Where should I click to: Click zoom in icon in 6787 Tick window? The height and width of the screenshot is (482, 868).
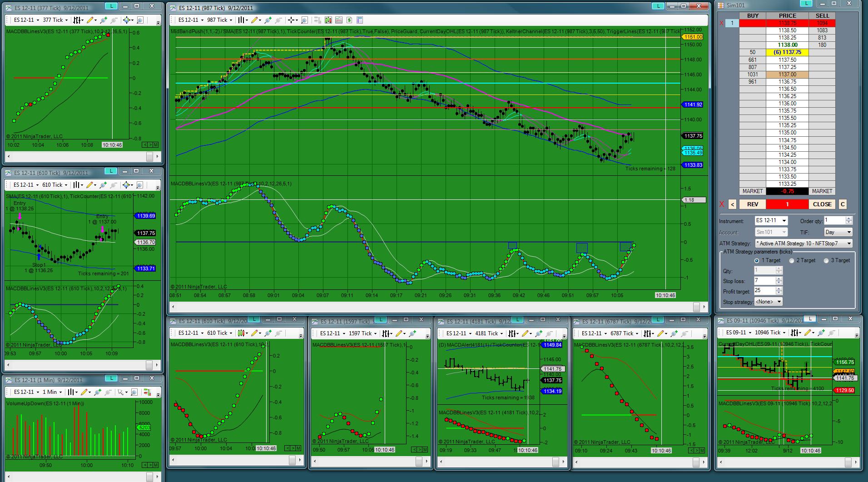pos(674,333)
